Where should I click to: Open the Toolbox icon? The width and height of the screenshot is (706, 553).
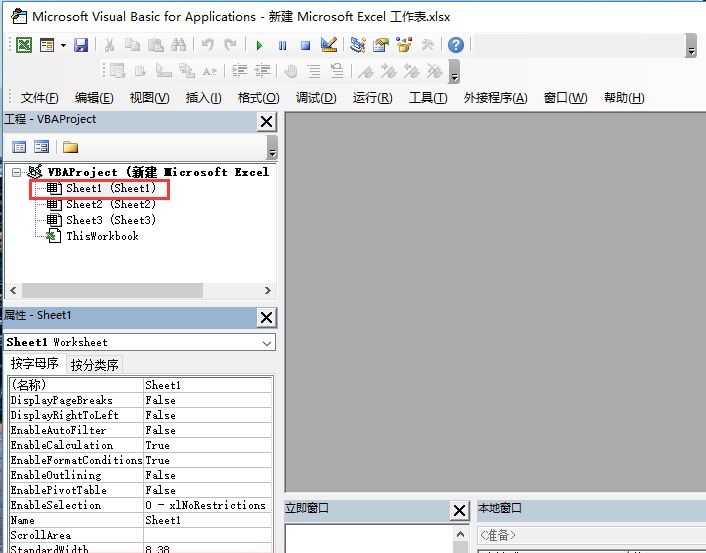point(427,45)
